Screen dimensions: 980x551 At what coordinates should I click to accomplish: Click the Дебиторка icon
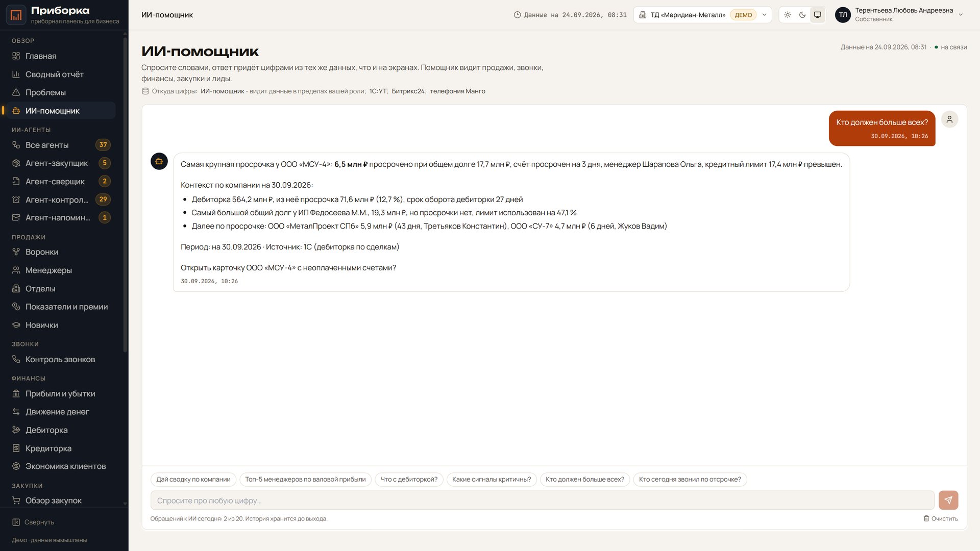coord(16,430)
